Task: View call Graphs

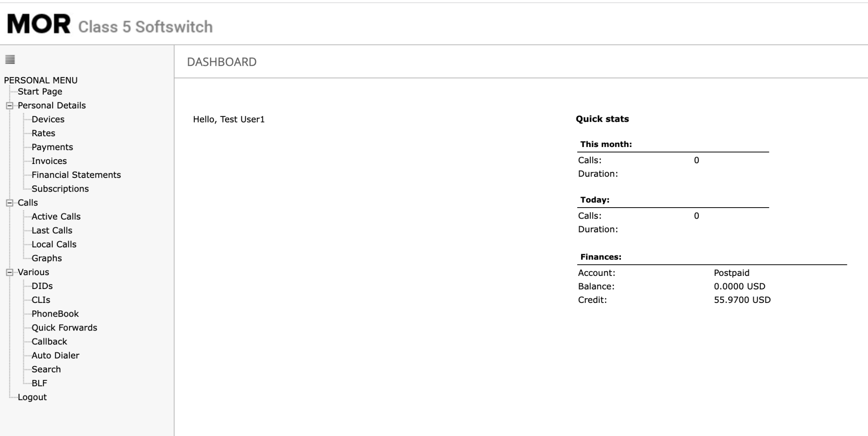Action: coord(47,258)
